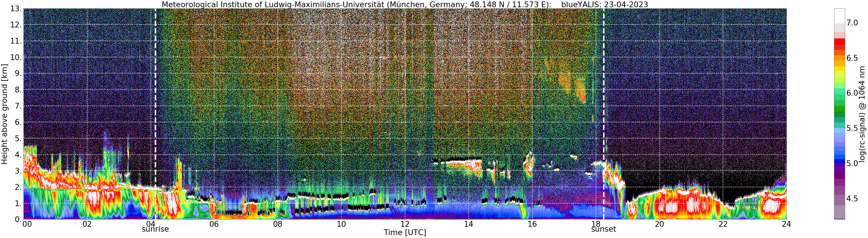Click the time axis tick label 14
Screen dimensions: 868x238
click(468, 224)
